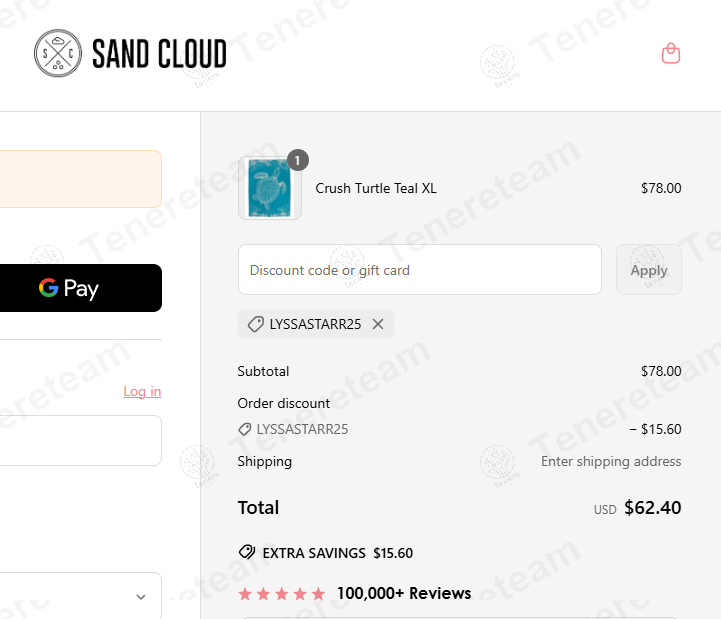Click the tag icon under Order discount
This screenshot has width=721, height=619.
point(245,429)
